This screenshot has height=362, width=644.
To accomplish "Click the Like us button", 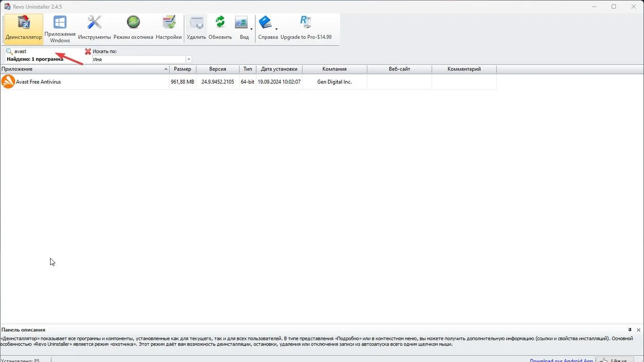I will (615, 359).
